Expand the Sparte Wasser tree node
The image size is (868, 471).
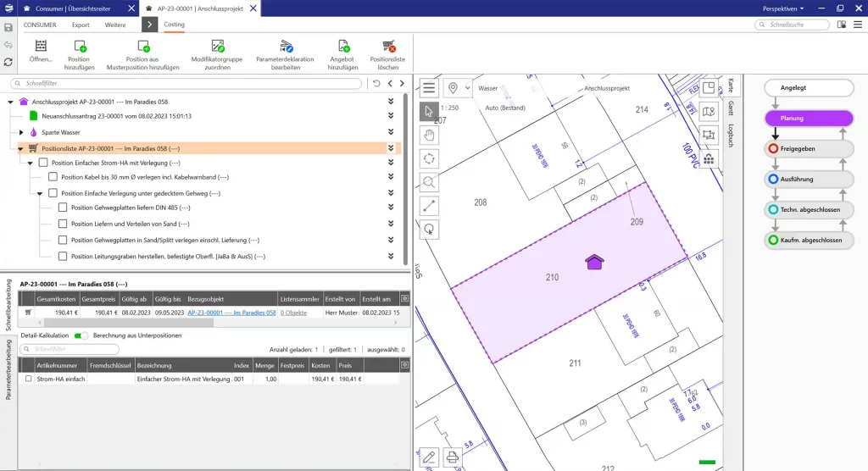(21, 132)
